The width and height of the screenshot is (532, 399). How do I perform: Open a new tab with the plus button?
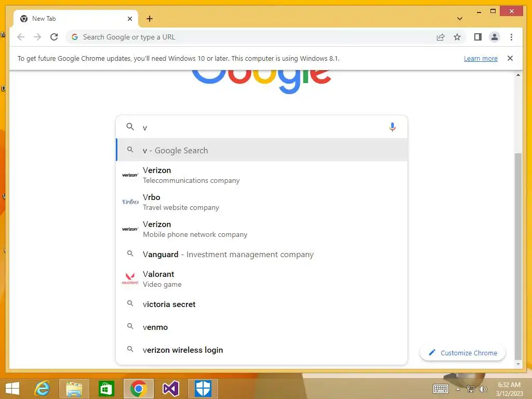(149, 19)
